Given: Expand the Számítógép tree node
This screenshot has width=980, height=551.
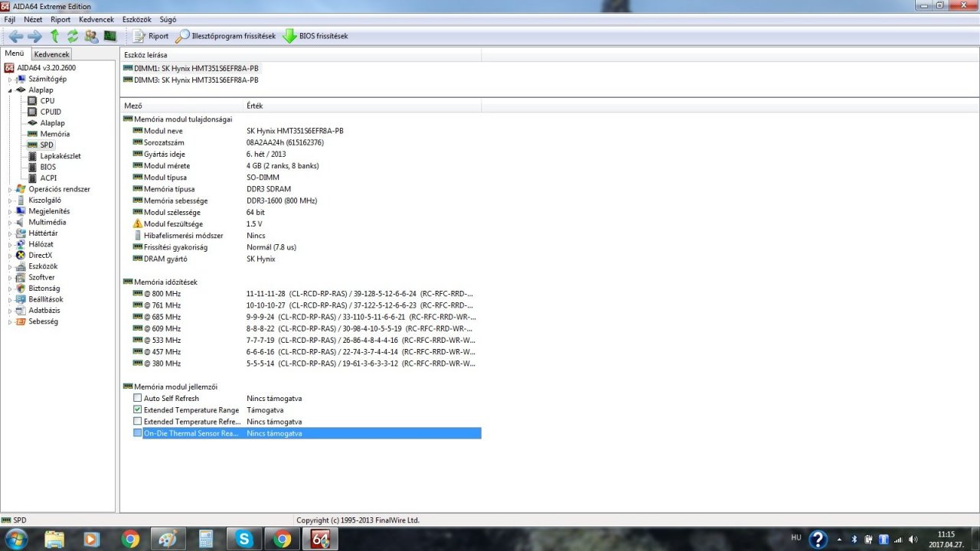Looking at the screenshot, I should click(x=11, y=79).
